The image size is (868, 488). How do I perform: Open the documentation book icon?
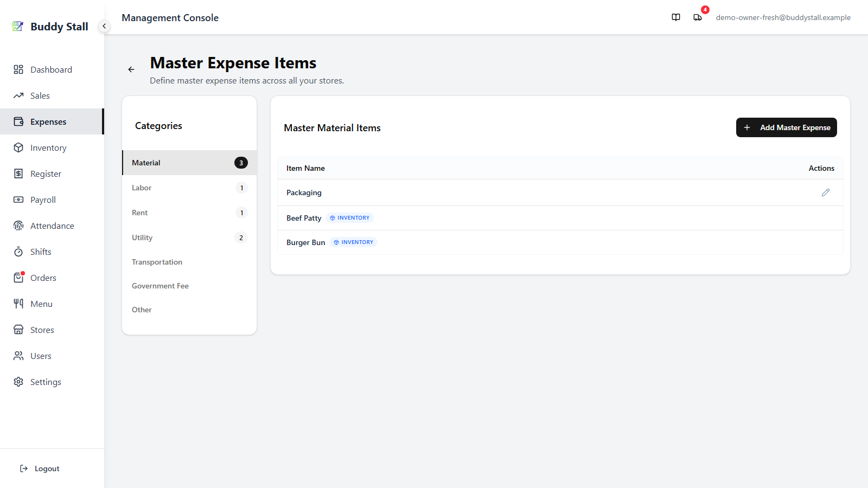[x=676, y=17]
